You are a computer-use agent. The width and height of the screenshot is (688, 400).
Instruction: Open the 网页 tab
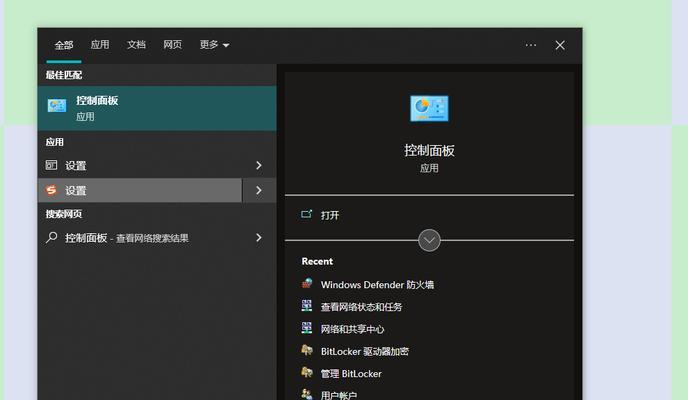point(172,45)
